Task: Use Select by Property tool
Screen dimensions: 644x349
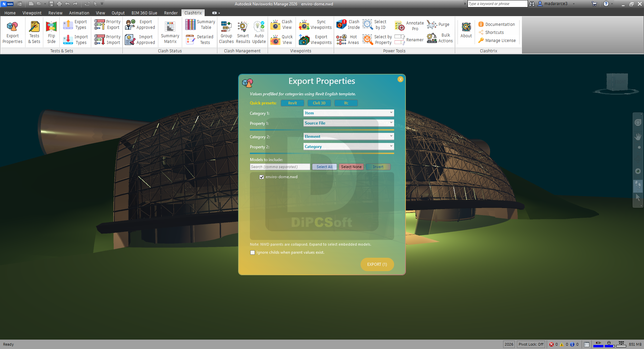Action: click(377, 40)
